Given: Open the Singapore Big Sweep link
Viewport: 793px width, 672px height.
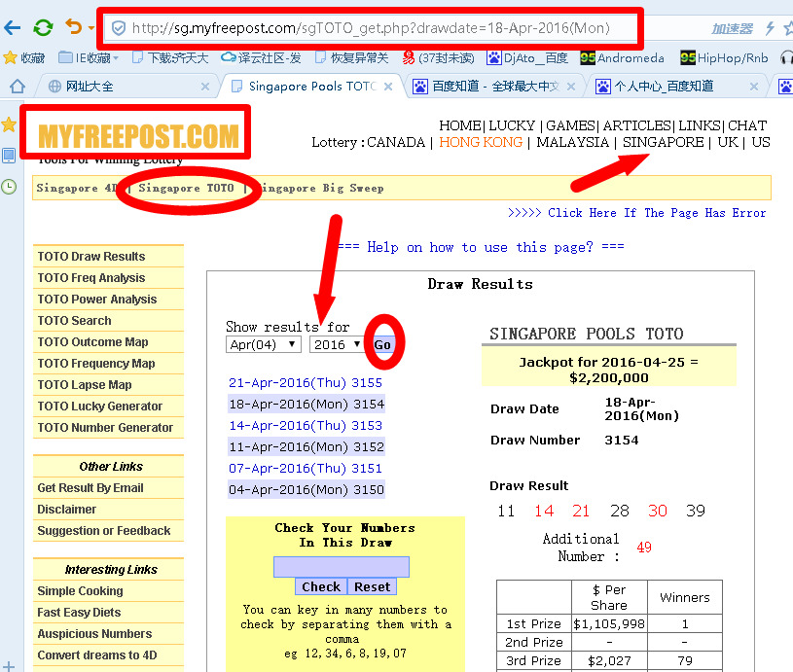Looking at the screenshot, I should click(321, 188).
